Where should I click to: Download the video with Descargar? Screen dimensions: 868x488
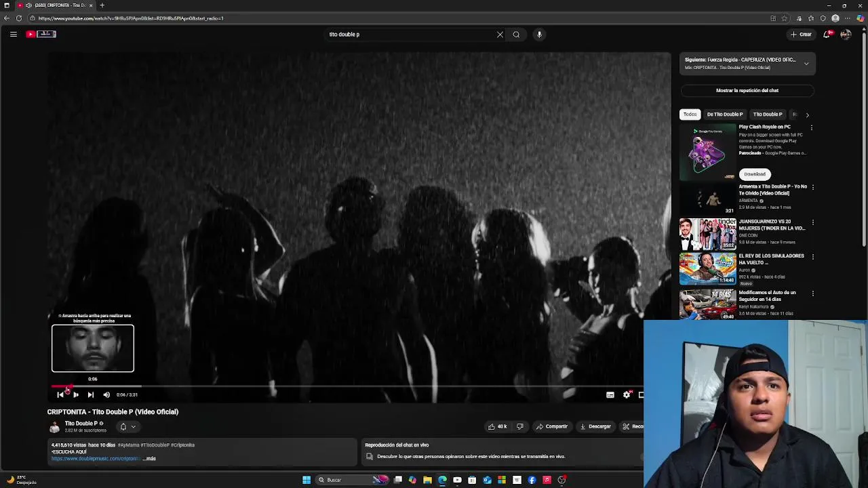pos(595,426)
